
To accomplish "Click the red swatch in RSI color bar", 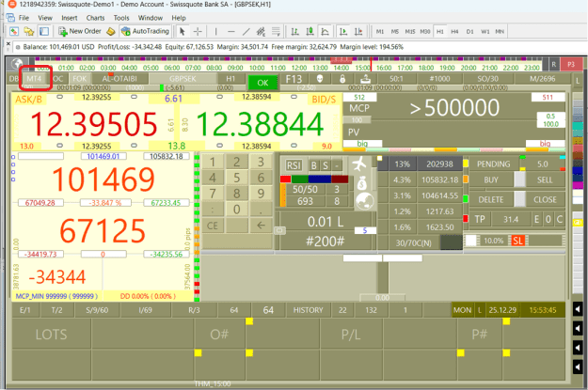I will pos(285,179).
